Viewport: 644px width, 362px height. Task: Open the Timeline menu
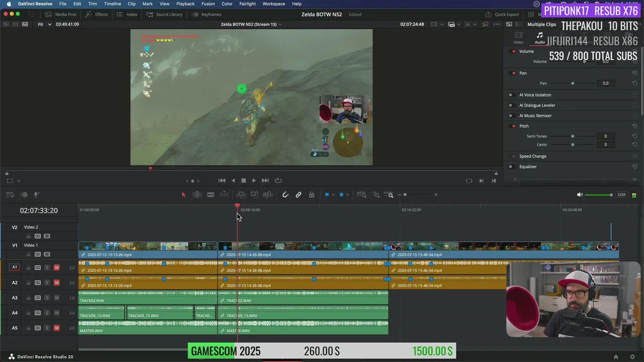[x=112, y=4]
